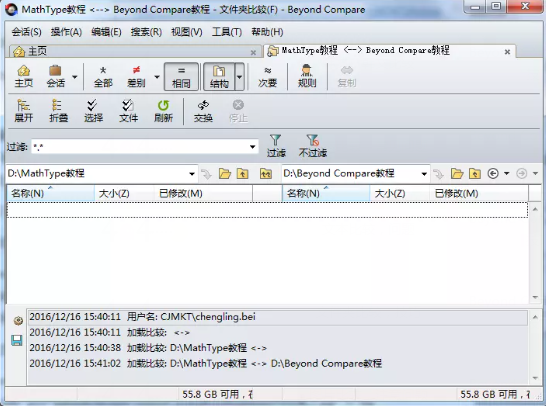Expand left path D:\MathType教程 dropdown

tap(192, 173)
